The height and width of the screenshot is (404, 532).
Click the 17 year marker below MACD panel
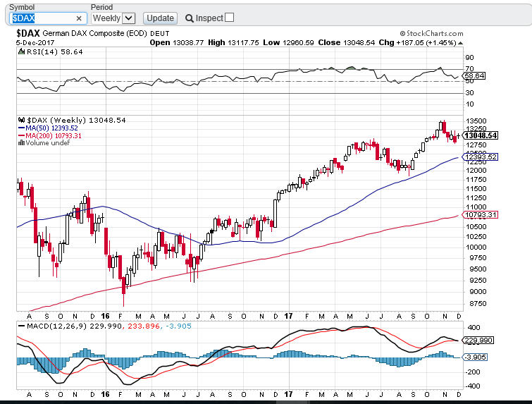pyautogui.click(x=288, y=395)
